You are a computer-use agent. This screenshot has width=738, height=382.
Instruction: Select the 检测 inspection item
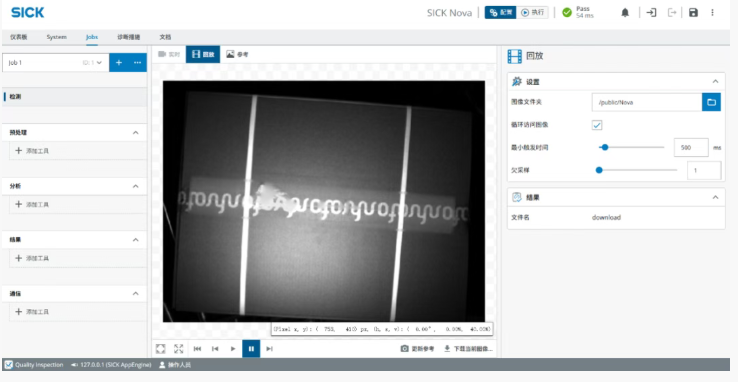coord(74,96)
